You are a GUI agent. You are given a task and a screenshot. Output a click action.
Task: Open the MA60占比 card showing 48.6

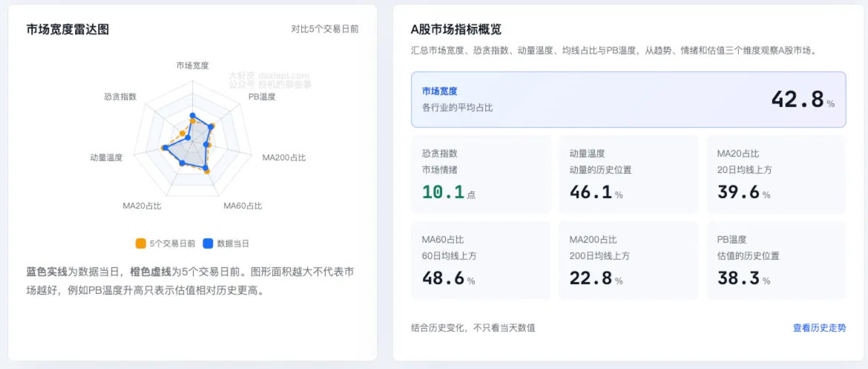tap(481, 261)
